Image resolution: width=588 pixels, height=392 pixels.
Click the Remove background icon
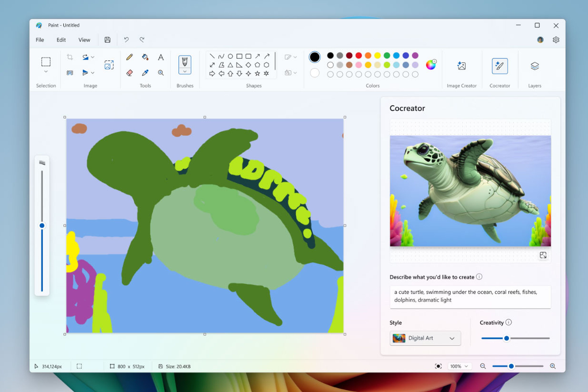pyautogui.click(x=70, y=73)
